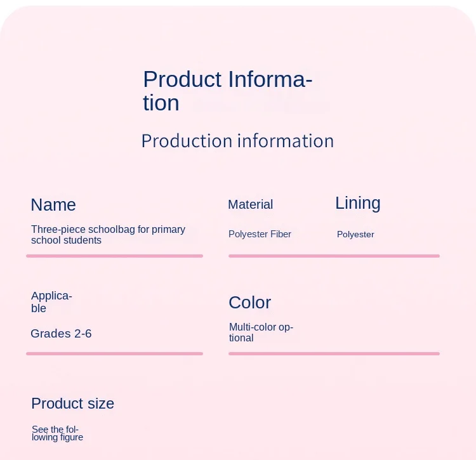Select the "See the following figure" text

coord(57,433)
